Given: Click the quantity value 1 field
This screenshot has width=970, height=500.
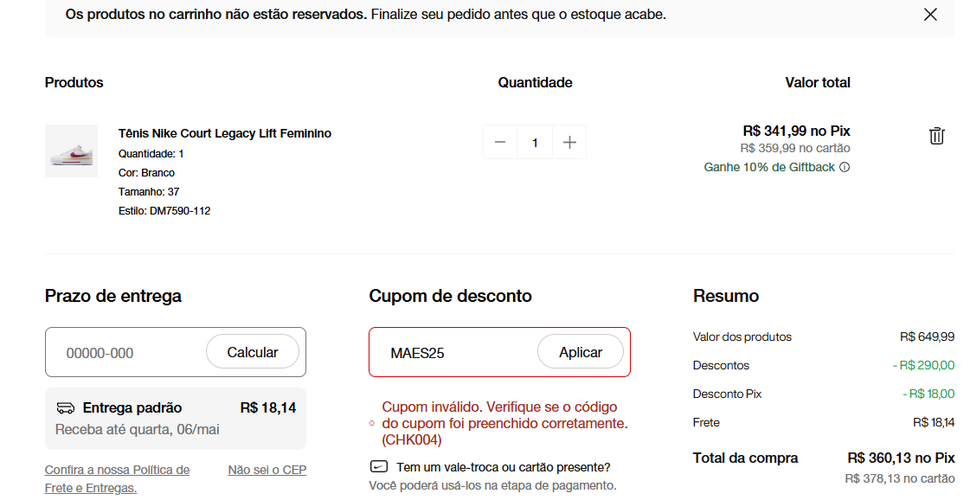Looking at the screenshot, I should pyautogui.click(x=534, y=142).
